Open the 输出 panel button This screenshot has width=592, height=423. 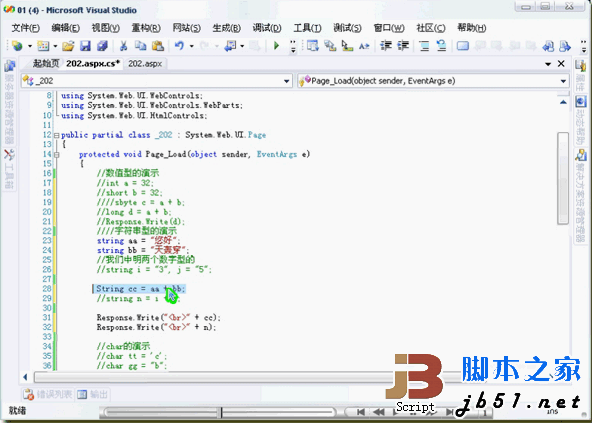(93, 395)
